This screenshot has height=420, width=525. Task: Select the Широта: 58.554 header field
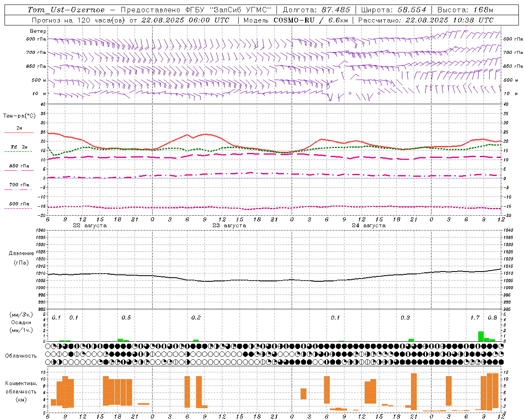point(394,10)
